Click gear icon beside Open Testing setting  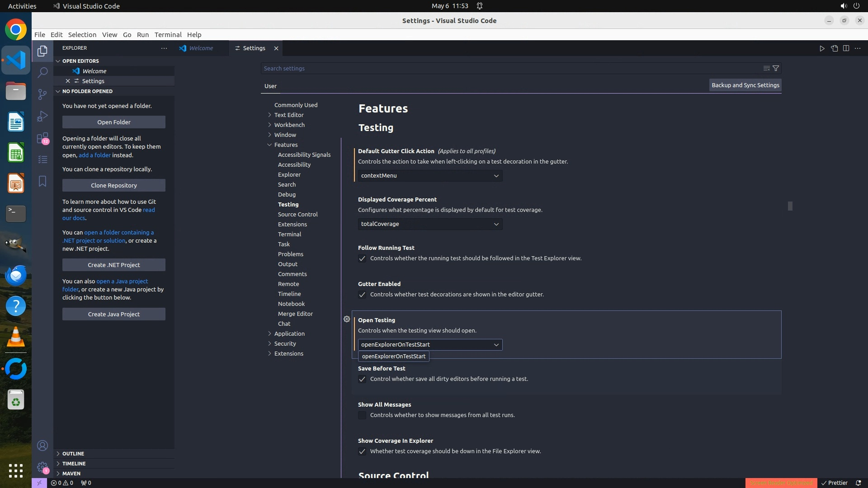coord(347,319)
